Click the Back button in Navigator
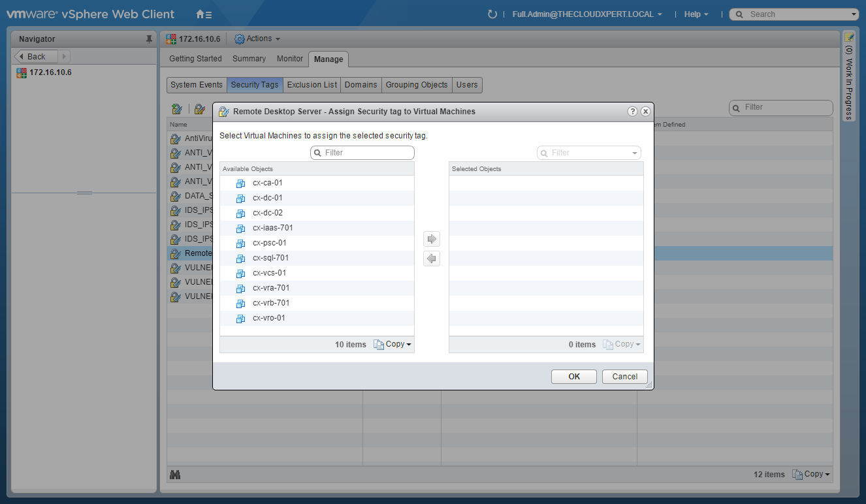 click(37, 57)
